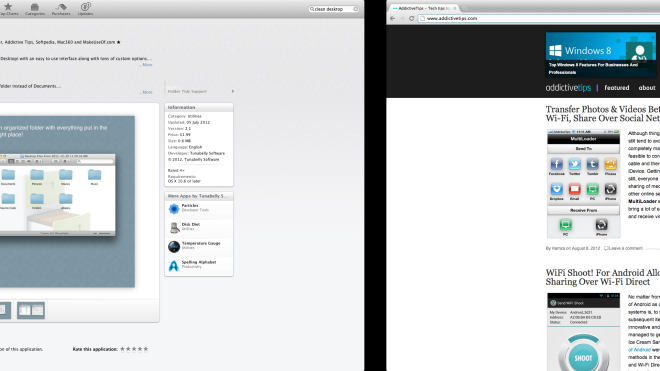Click the Picasa icon in MultiLoader screenshot
The width and height of the screenshot is (660, 371).
tap(610, 164)
